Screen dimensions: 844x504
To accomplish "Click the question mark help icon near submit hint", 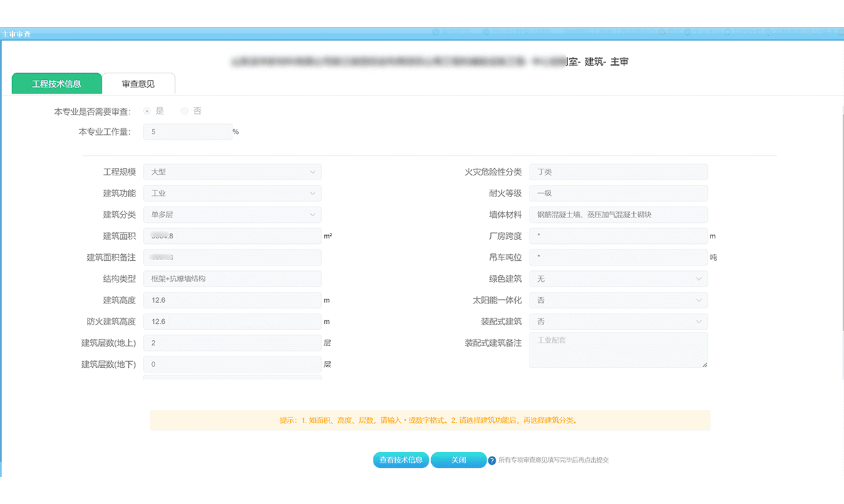I will pyautogui.click(x=491, y=460).
